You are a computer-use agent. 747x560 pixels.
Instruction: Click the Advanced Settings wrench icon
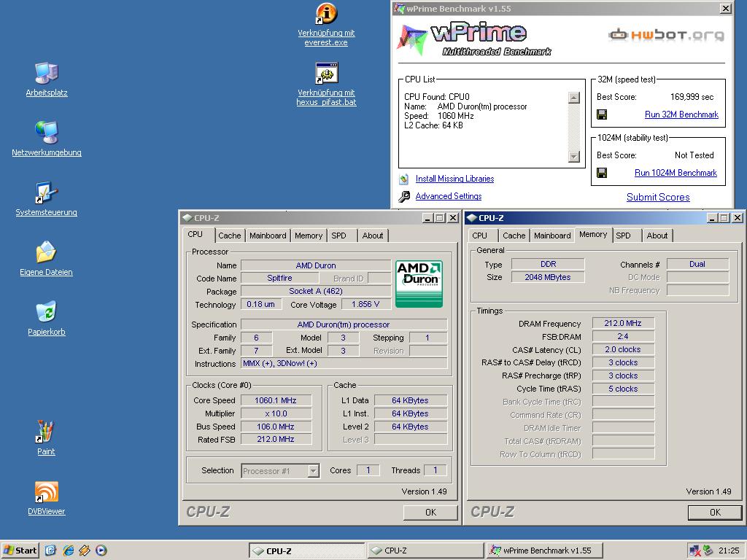pos(404,196)
